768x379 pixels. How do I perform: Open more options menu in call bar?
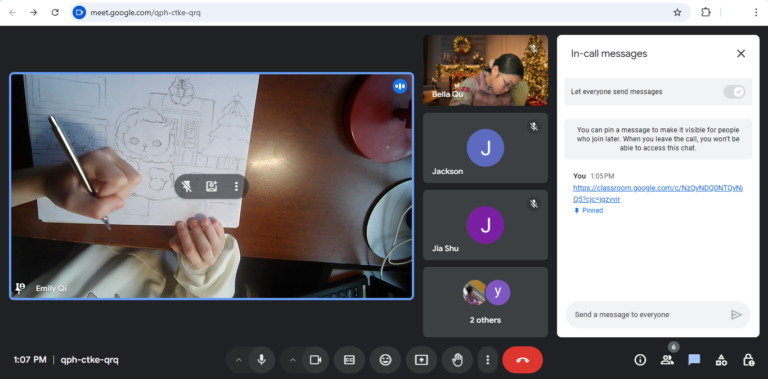coord(487,360)
